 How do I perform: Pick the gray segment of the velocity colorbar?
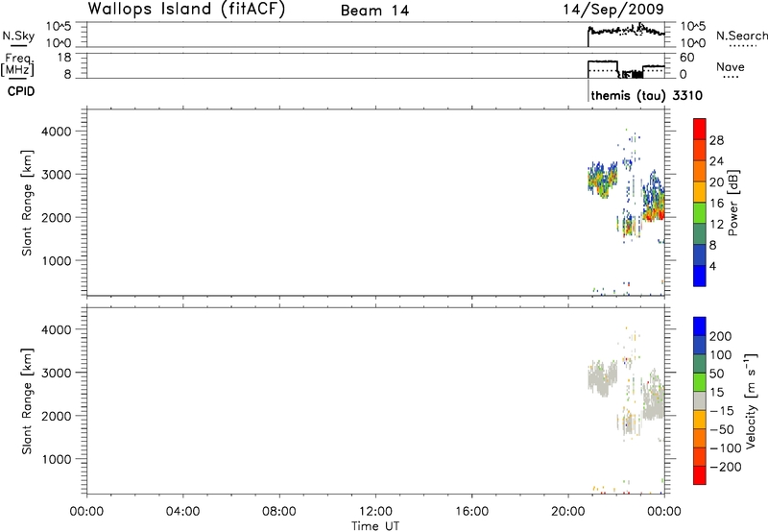(x=700, y=400)
